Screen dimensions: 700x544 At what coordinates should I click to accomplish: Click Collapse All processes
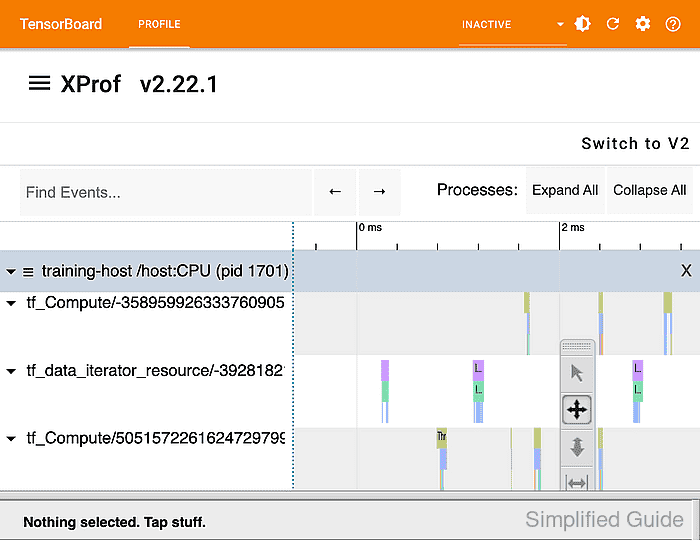coord(650,190)
